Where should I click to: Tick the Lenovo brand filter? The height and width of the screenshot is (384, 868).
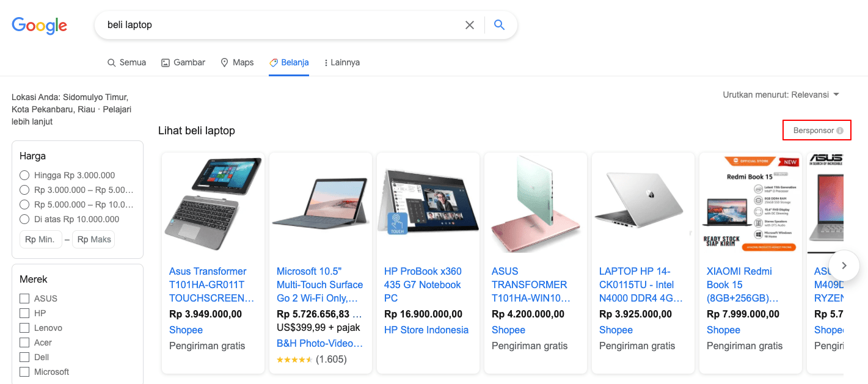[24, 328]
